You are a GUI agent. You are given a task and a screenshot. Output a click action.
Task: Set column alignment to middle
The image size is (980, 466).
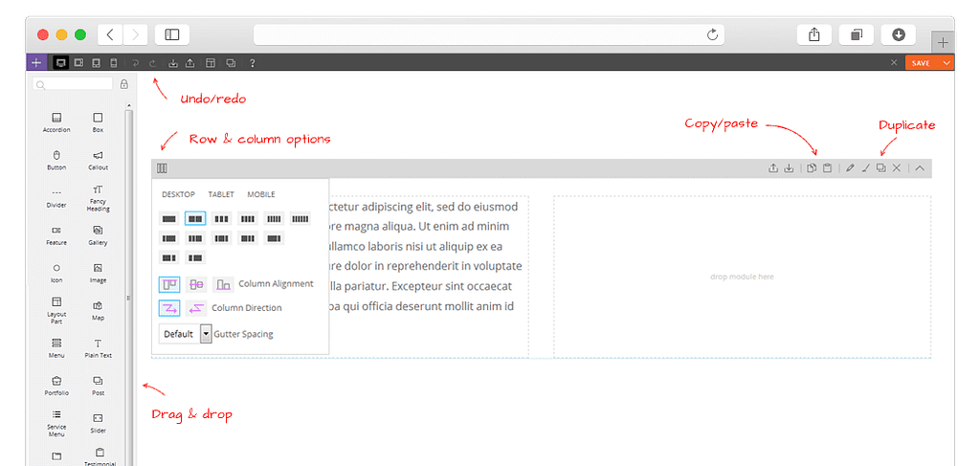[196, 284]
